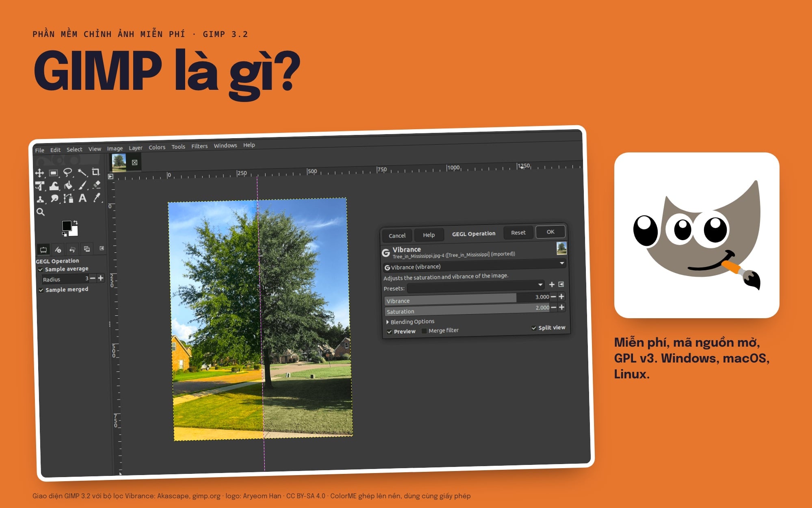Select the Paintbrush tool
This screenshot has width=812, height=508.
82,185
